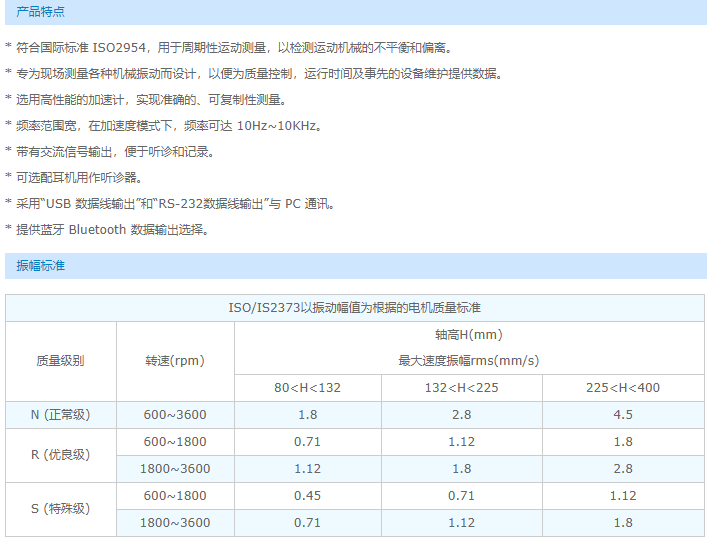Click the 轴高H(mm) header cell
Image resolution: width=712 pixels, height=543 pixels.
pyautogui.click(x=468, y=335)
